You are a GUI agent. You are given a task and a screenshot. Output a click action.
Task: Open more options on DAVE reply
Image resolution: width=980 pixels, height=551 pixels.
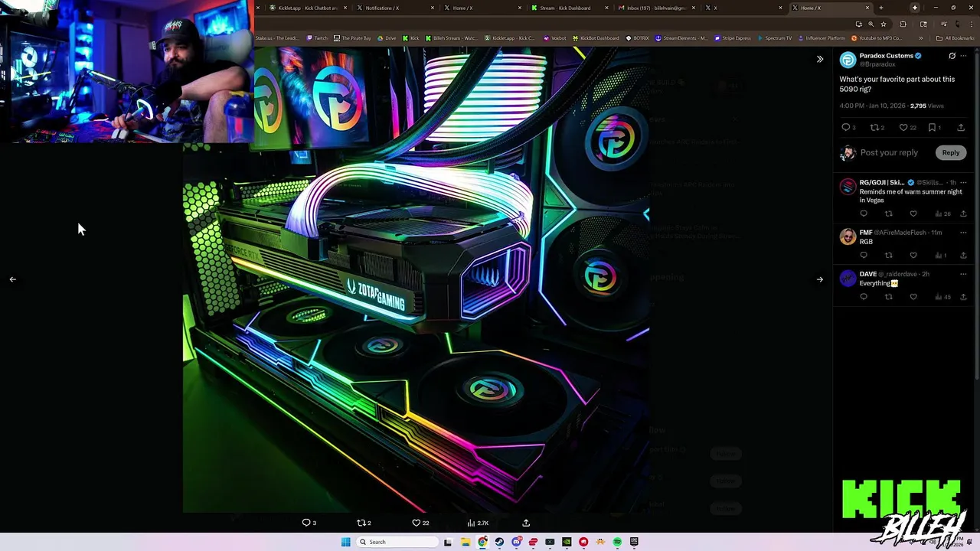pyautogui.click(x=963, y=273)
